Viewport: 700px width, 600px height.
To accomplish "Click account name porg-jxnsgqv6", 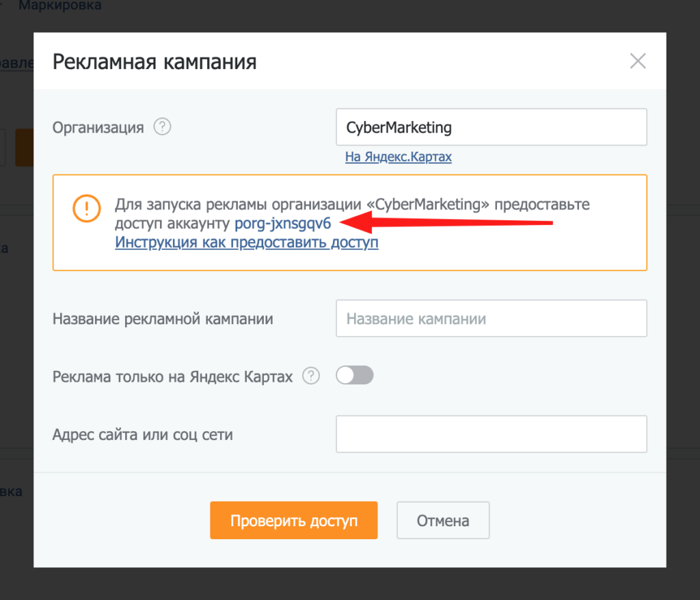I will pyautogui.click(x=282, y=223).
